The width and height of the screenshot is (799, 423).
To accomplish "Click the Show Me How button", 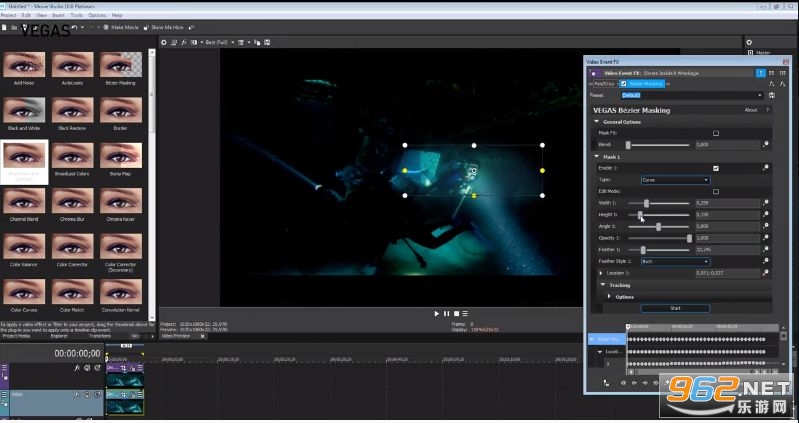I will coord(164,28).
